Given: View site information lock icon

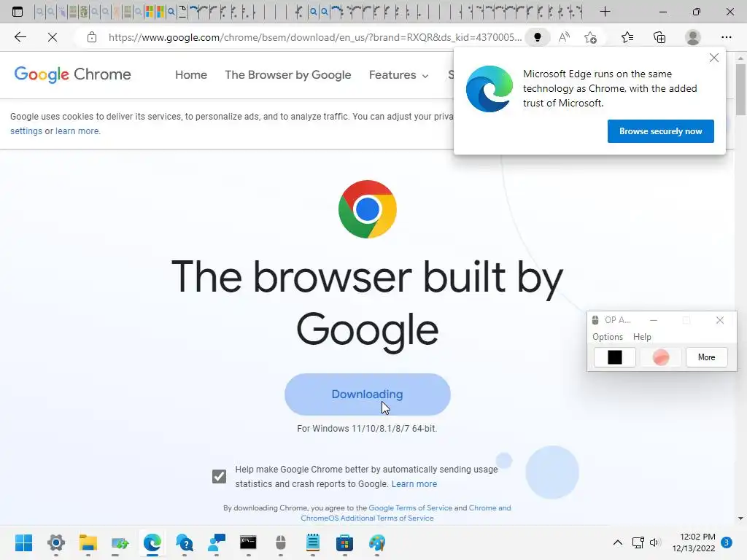Looking at the screenshot, I should click(92, 37).
